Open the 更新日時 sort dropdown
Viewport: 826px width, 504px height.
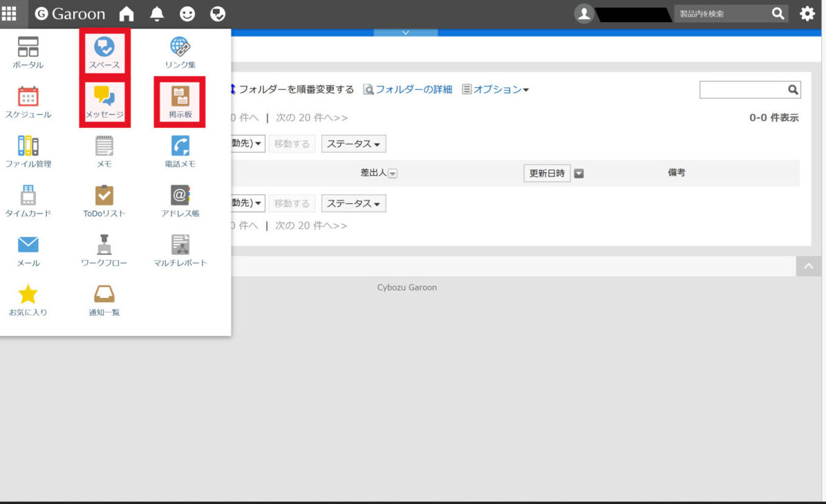(x=579, y=173)
